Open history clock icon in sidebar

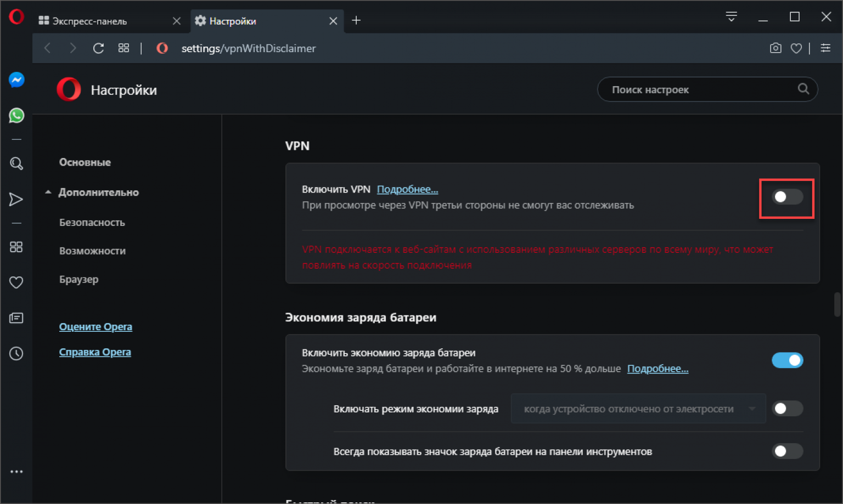click(16, 354)
